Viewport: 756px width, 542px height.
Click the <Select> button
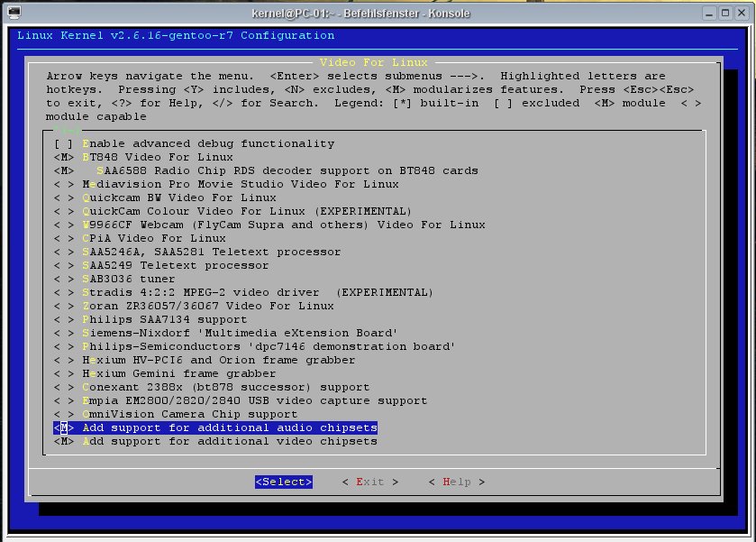284,482
